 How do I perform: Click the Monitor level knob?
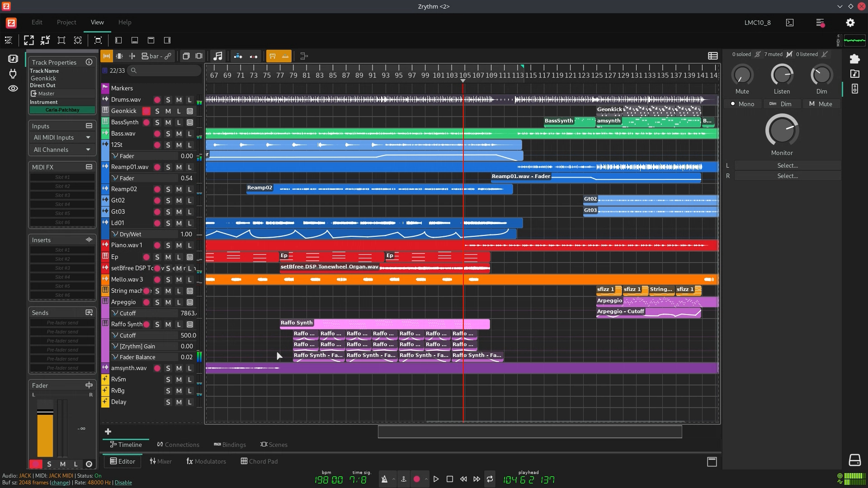[782, 131]
